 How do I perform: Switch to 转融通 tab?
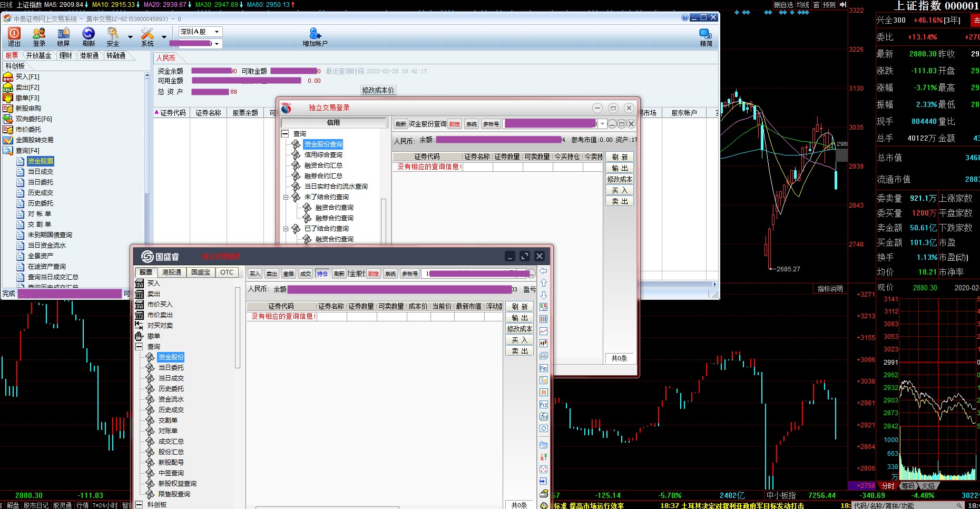point(116,55)
